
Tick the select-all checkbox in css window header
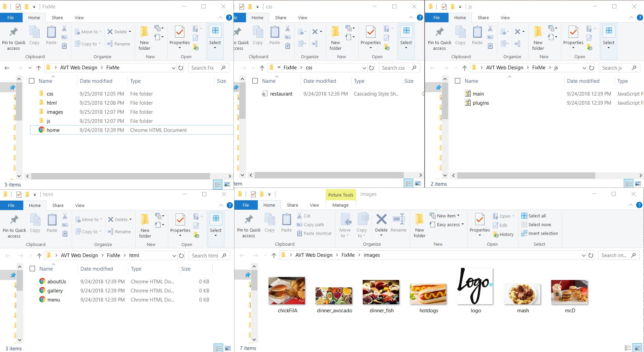tap(255, 81)
